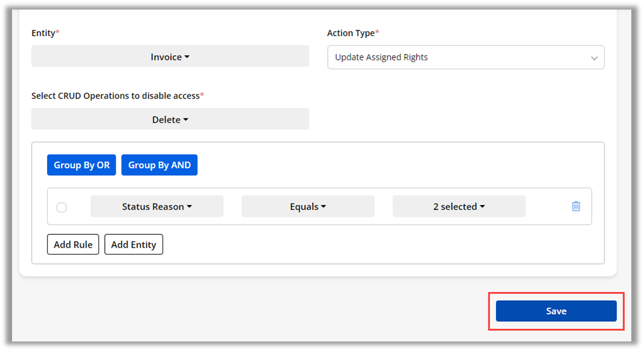Screen dimensions: 644x351
Task: Click the caret arrow beside Status Reason
Action: pos(189,207)
